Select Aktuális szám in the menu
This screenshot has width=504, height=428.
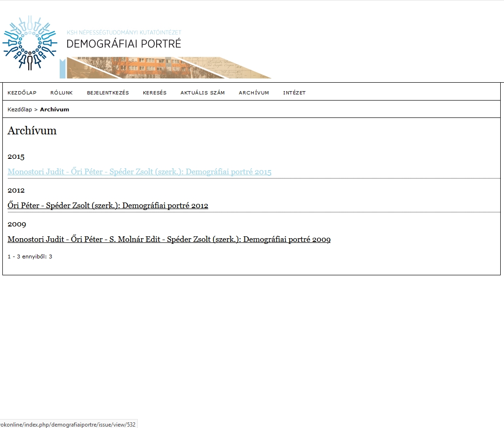tap(203, 93)
